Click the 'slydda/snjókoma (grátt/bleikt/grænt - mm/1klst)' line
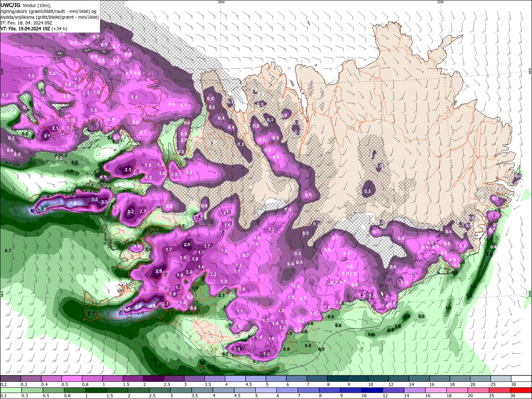532x399 pixels. pos(49,17)
